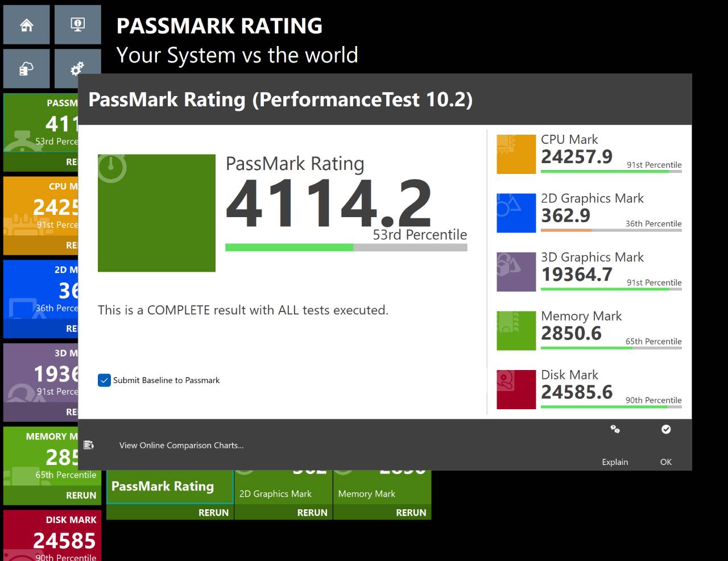The width and height of the screenshot is (728, 561).
Task: Open the cloud baseline management icon
Action: click(x=26, y=69)
